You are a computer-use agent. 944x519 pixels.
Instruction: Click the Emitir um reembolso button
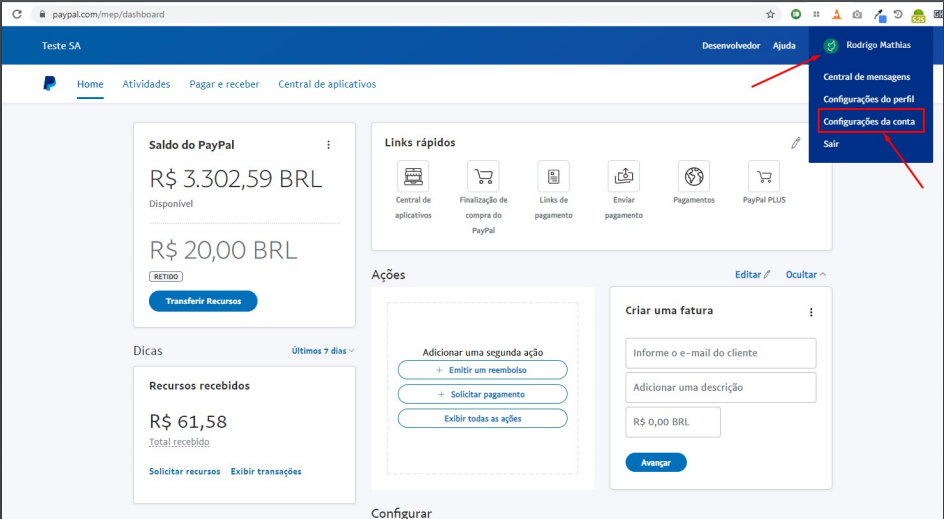click(x=482, y=370)
